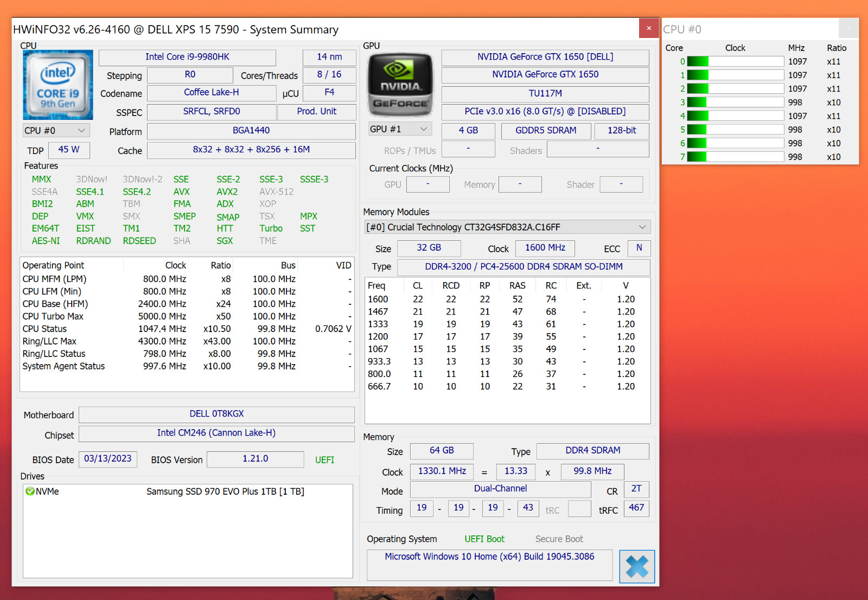
Task: Click the Intel Core i9-9980HK name field
Action: click(187, 57)
